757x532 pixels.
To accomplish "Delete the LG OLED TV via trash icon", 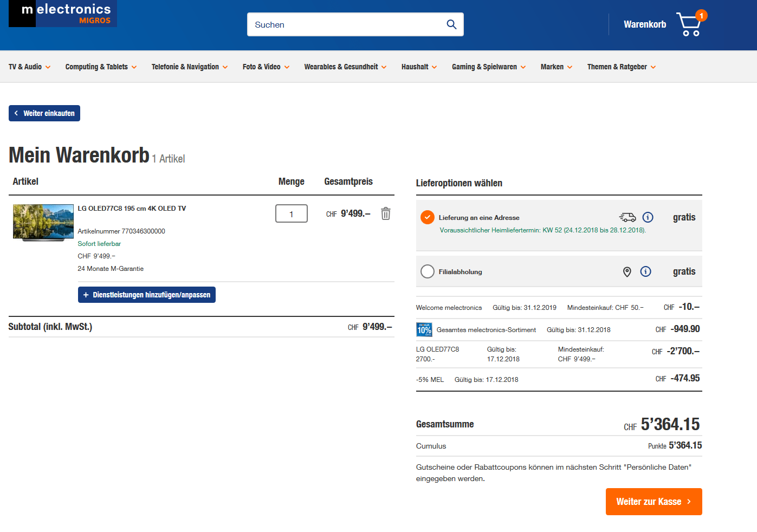I will pyautogui.click(x=385, y=213).
